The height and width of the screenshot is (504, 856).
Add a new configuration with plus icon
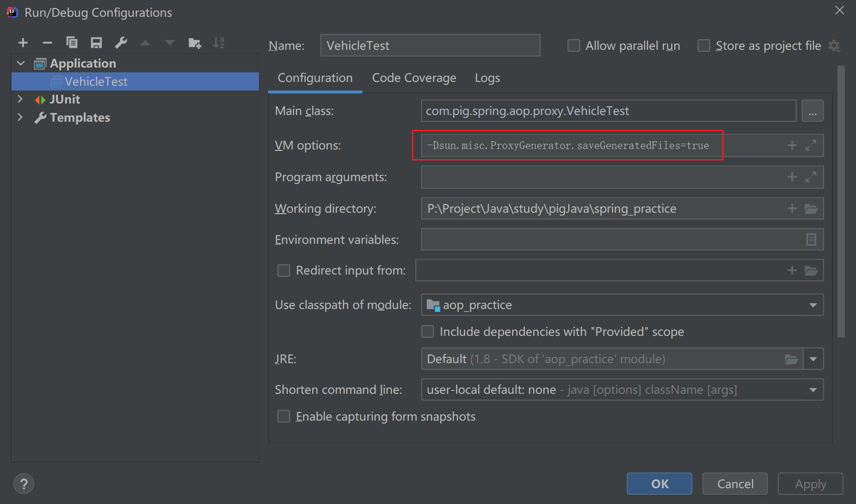pyautogui.click(x=23, y=43)
